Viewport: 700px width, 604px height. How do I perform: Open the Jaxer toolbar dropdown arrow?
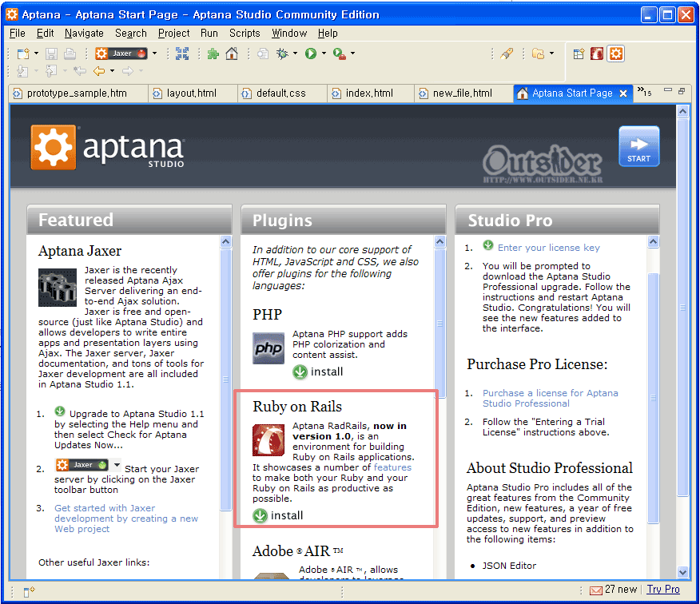(155, 54)
